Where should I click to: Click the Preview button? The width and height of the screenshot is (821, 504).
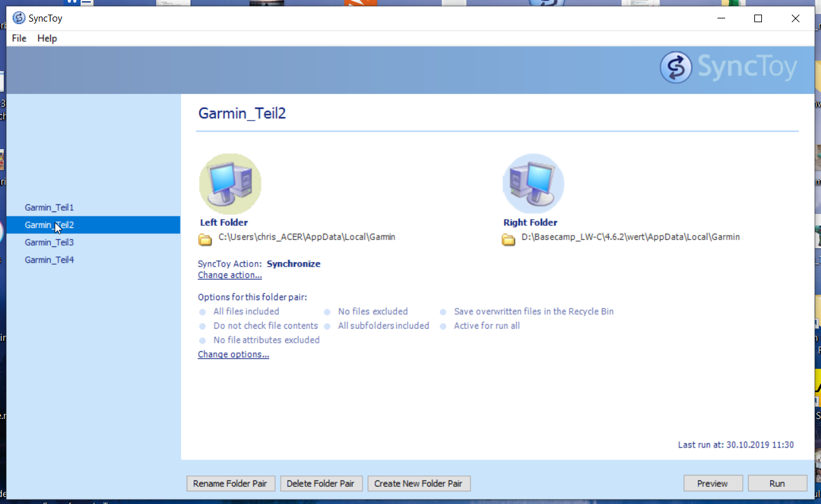[x=712, y=484]
